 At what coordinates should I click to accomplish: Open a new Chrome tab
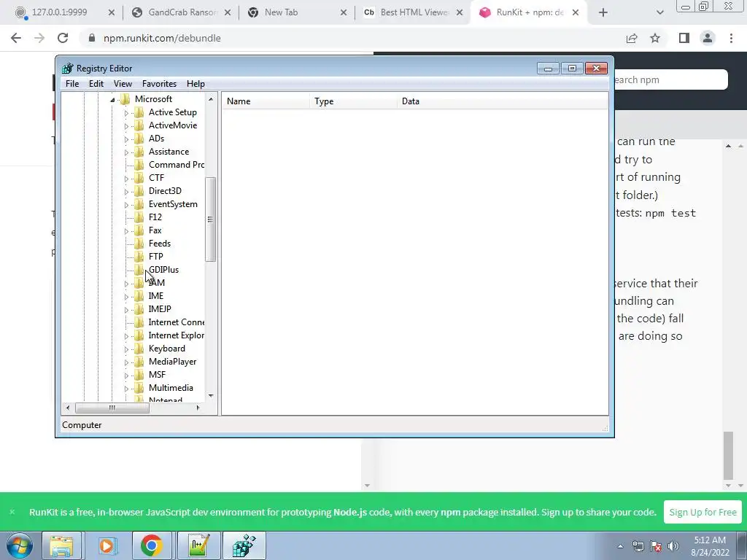603,13
